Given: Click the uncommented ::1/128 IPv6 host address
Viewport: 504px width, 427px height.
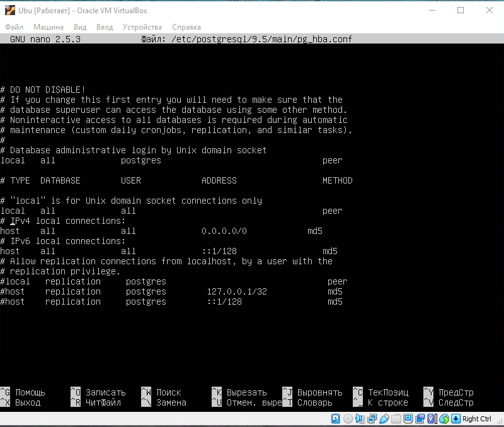Looking at the screenshot, I should pos(219,251).
